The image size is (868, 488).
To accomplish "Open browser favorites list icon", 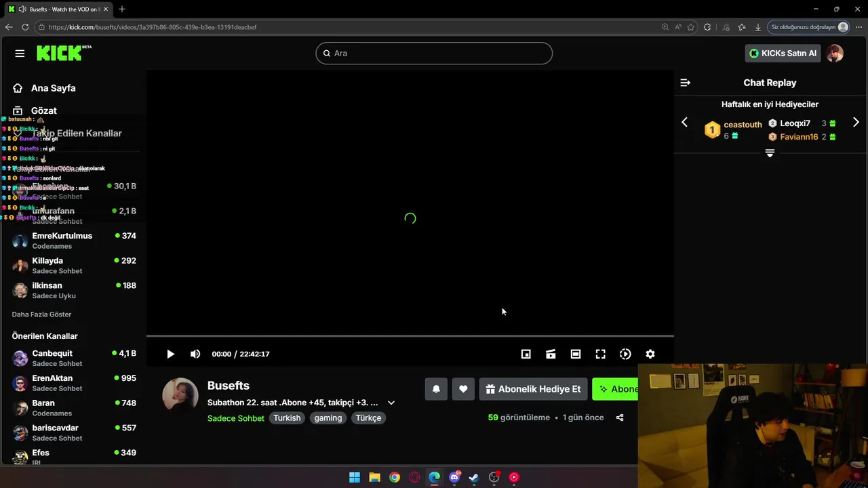I will [741, 27].
